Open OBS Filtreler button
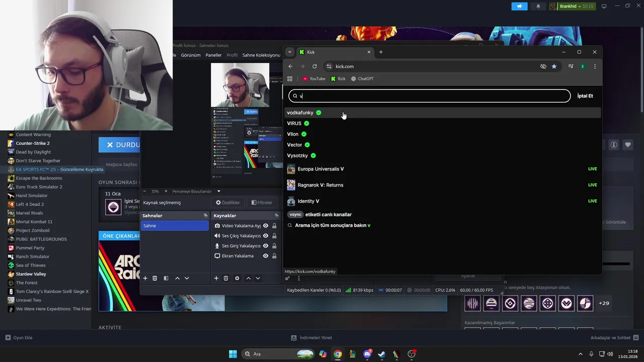Image resolution: width=644 pixels, height=362 pixels. (x=262, y=203)
